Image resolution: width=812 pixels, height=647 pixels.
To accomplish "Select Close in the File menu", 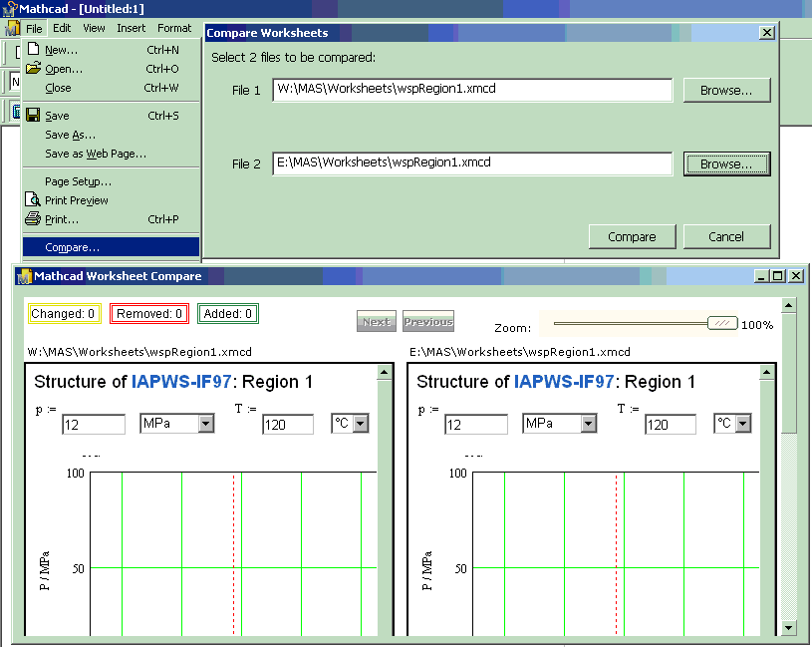I will [111, 88].
